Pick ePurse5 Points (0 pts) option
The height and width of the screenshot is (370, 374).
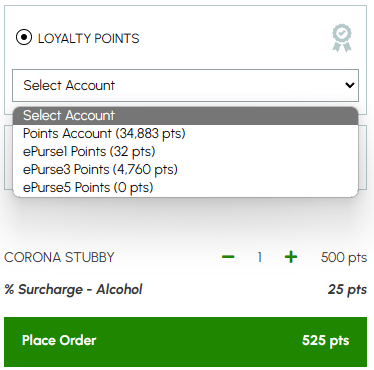[x=185, y=188]
